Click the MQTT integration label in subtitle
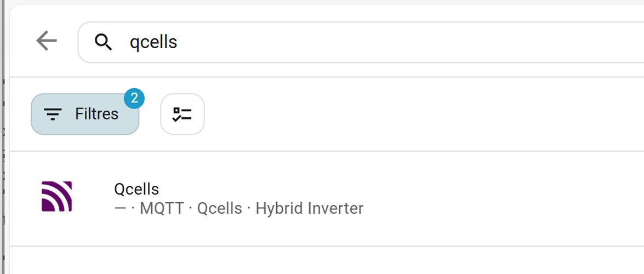644x274 pixels. (162, 209)
